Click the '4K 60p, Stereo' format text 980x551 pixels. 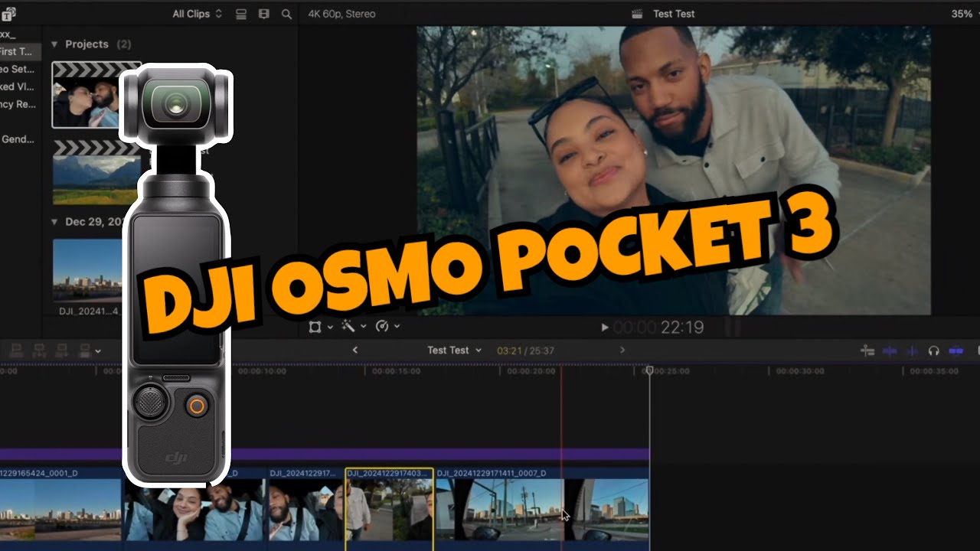click(x=341, y=14)
